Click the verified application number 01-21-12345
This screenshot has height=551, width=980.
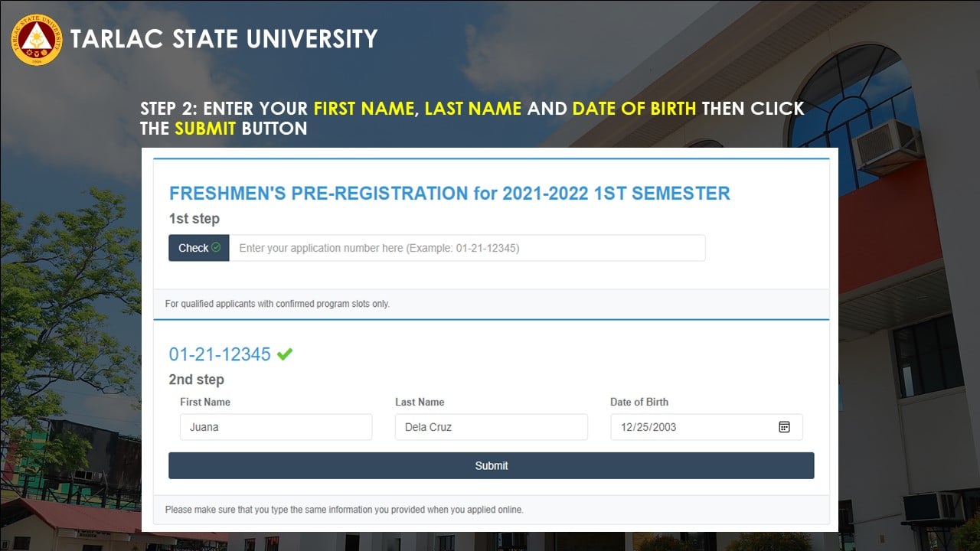point(220,354)
